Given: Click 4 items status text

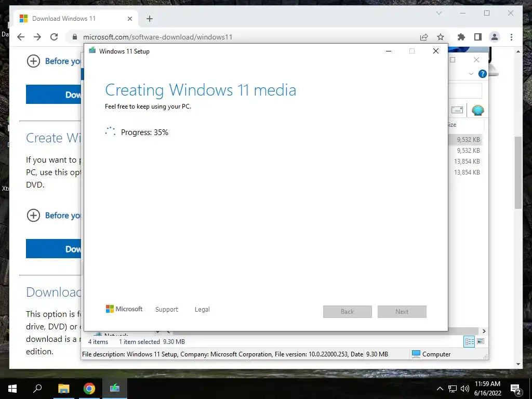Looking at the screenshot, I should 98,342.
